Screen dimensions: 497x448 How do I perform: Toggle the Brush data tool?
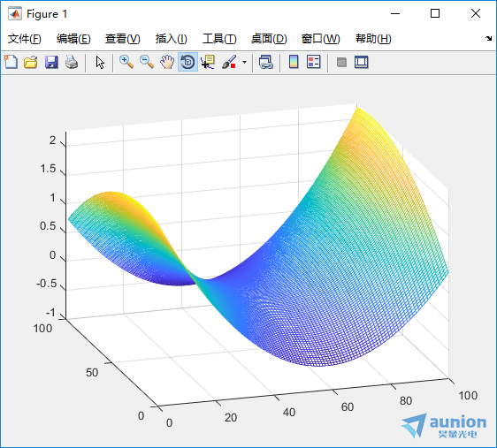pos(229,62)
